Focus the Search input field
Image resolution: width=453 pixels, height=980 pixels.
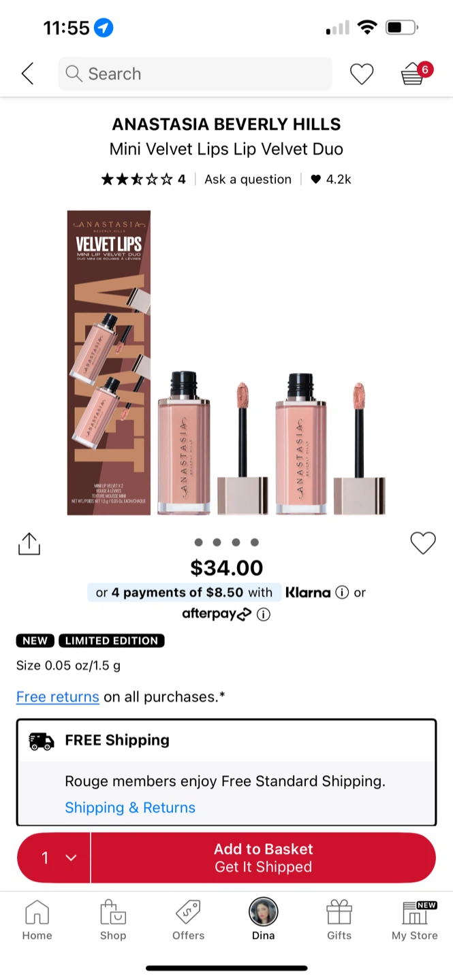tap(196, 73)
